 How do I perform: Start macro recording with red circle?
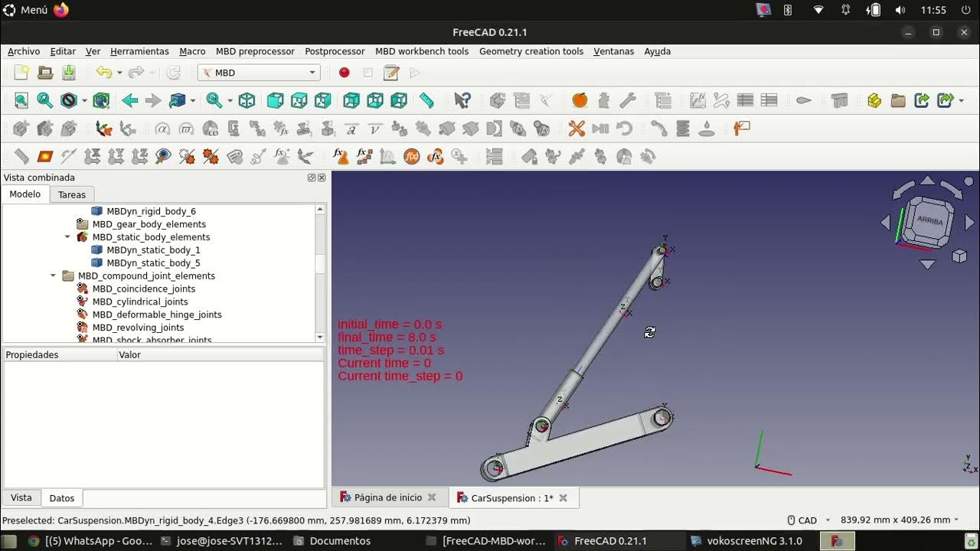tap(345, 73)
